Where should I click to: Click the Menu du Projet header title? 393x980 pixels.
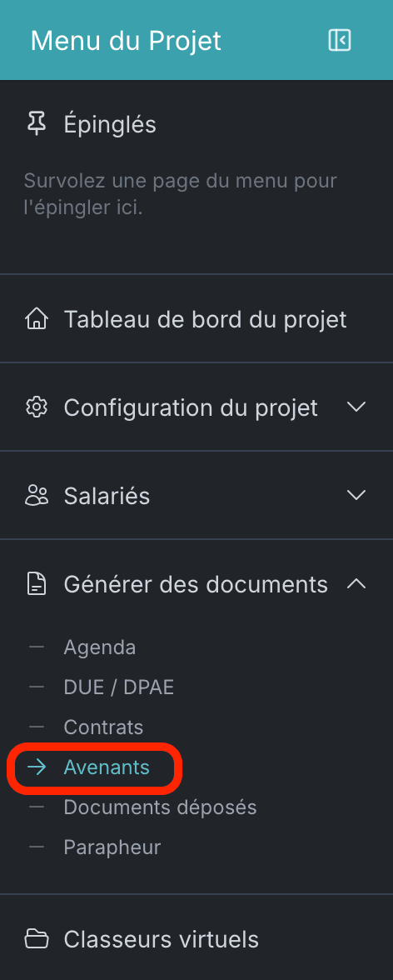pos(126,41)
